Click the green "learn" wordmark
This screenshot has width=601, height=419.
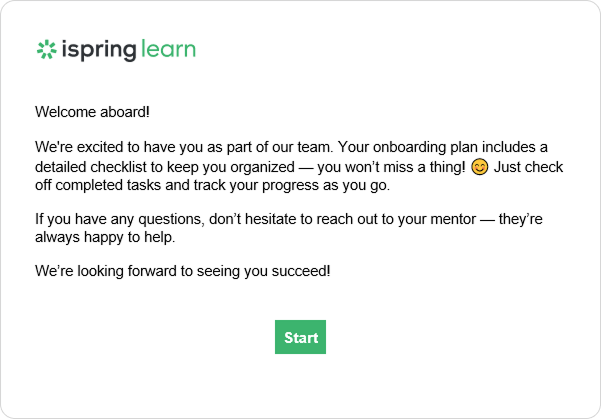click(x=168, y=49)
